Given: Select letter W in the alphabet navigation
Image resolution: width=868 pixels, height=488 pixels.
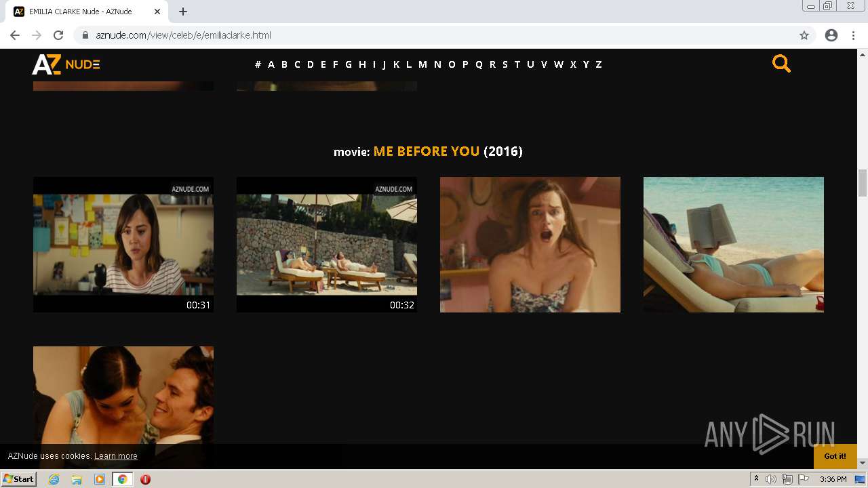Looking at the screenshot, I should point(559,64).
